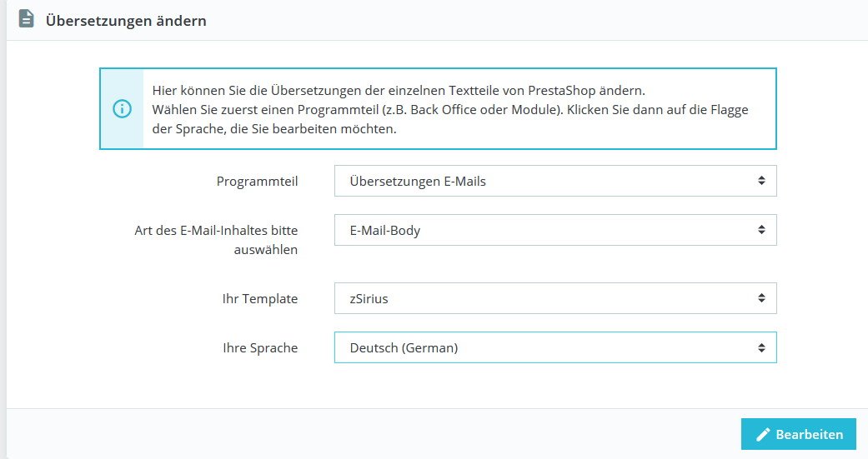The width and height of the screenshot is (868, 459).
Task: Click the Programmteil field label
Action: click(x=257, y=181)
